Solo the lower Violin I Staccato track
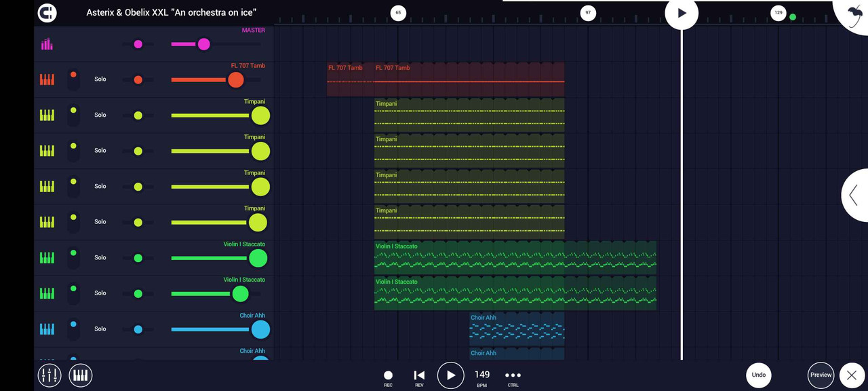 click(x=100, y=293)
